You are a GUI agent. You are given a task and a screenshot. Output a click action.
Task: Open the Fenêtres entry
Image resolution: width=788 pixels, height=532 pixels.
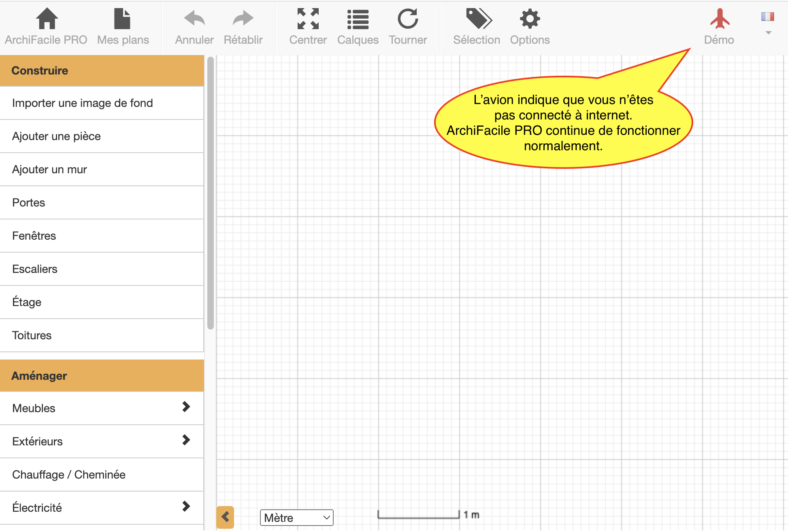tap(34, 236)
